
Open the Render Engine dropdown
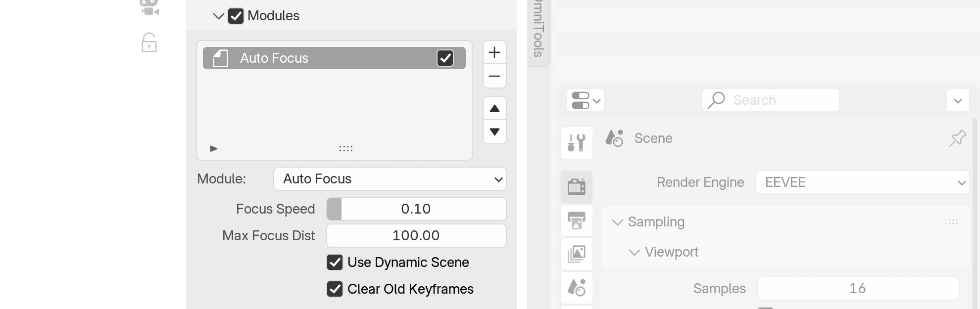pyautogui.click(x=862, y=182)
